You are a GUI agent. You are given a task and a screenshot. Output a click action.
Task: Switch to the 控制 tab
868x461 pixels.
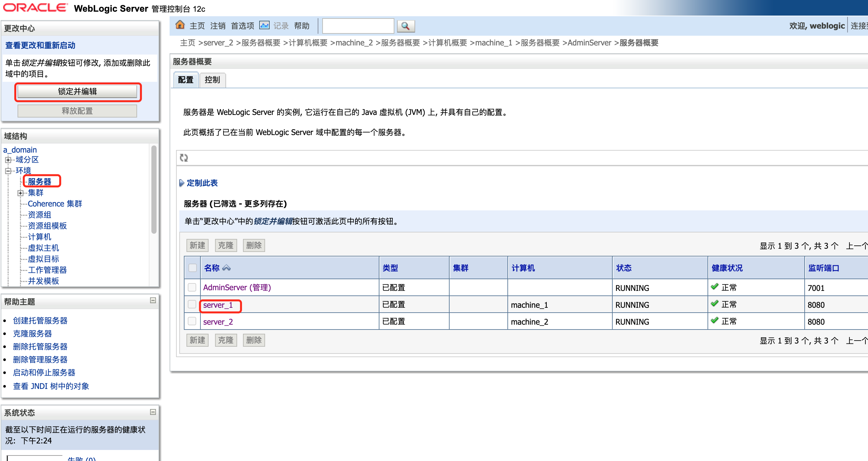(212, 80)
